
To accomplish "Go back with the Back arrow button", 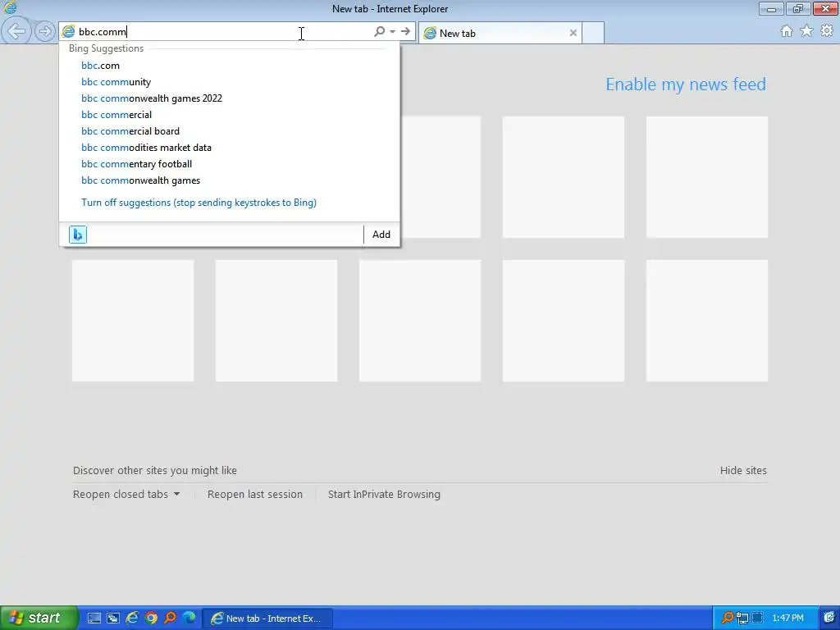I will coord(16,31).
